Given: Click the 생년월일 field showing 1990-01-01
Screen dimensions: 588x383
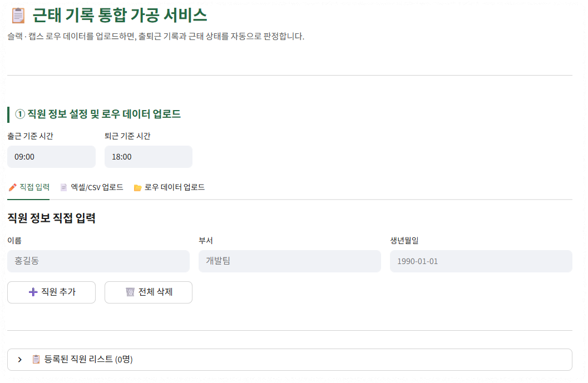Looking at the screenshot, I should [480, 261].
